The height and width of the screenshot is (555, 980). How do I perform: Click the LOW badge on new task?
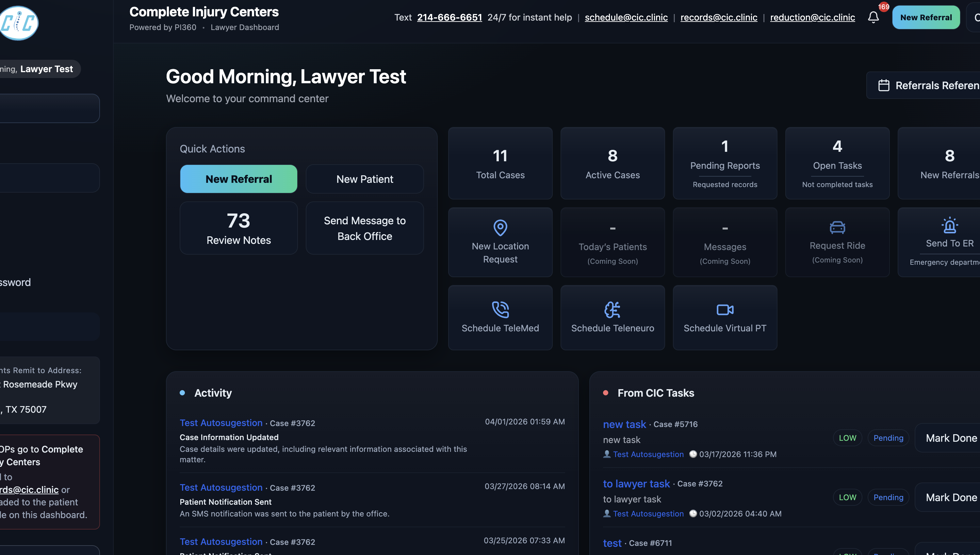tap(847, 437)
